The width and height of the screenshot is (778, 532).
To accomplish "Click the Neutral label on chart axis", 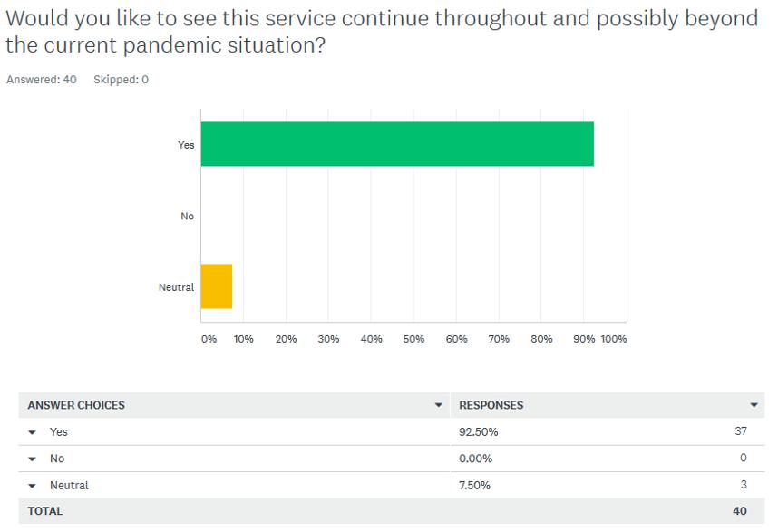I will click(x=176, y=287).
